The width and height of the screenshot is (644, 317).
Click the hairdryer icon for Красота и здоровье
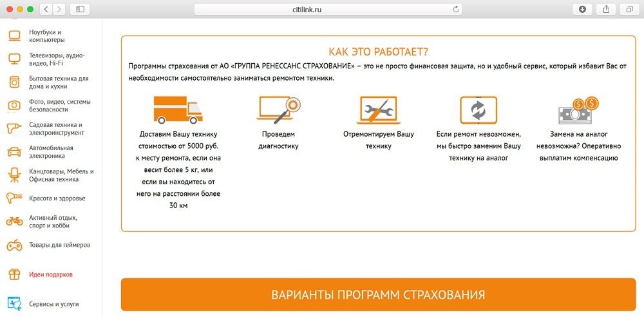click(14, 198)
